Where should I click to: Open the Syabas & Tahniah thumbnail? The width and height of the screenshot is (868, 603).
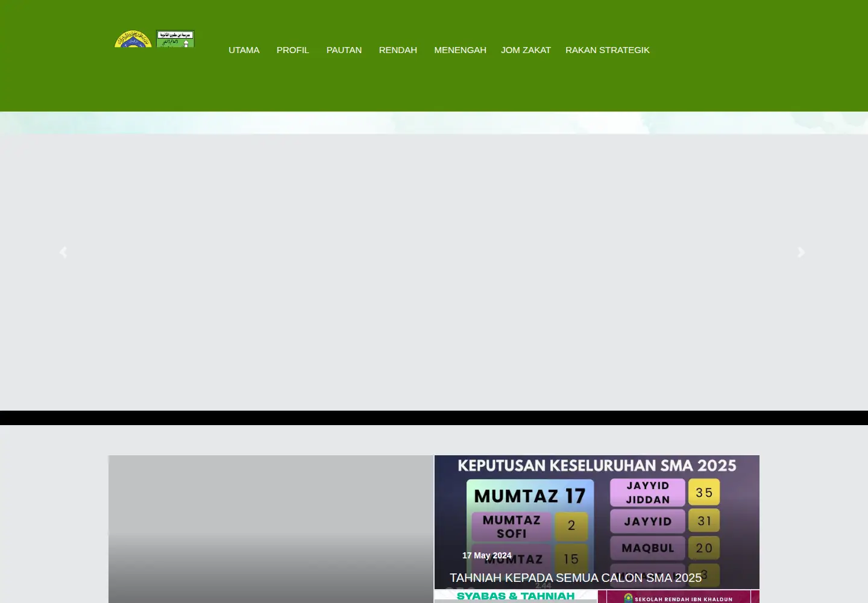point(516,596)
